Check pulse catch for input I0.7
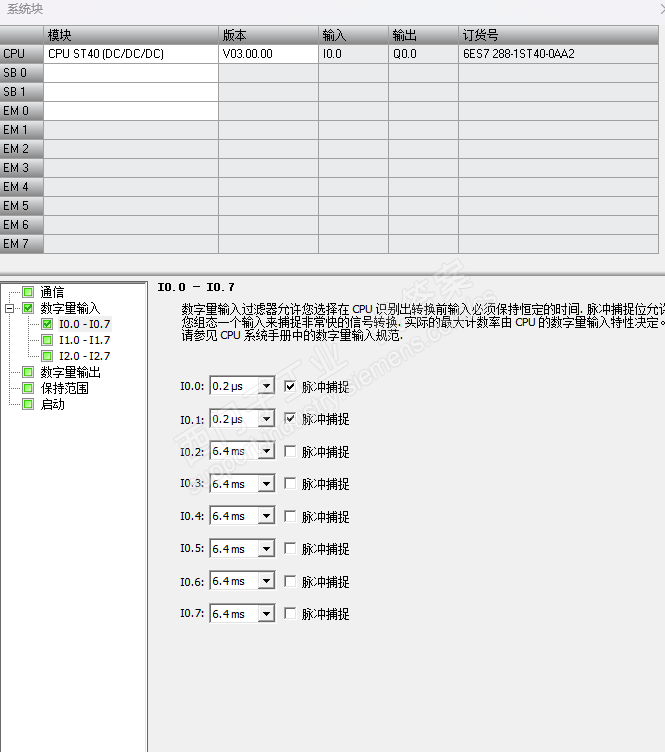The image size is (665, 752). (x=290, y=613)
